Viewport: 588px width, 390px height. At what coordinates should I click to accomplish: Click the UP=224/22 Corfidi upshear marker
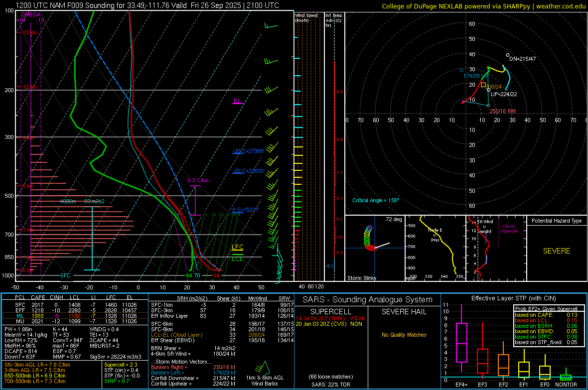[x=489, y=90]
